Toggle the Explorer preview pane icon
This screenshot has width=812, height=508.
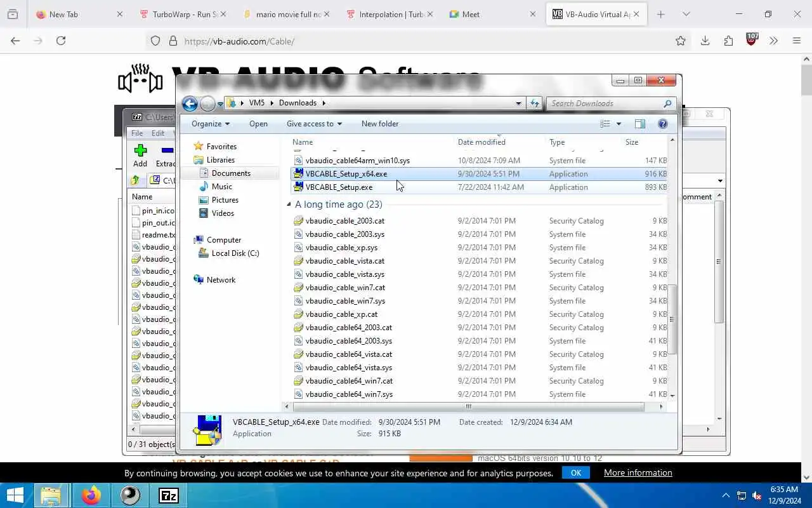(x=639, y=124)
